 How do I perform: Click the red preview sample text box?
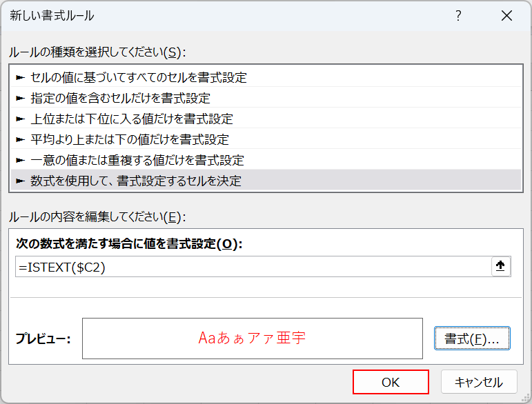(252, 339)
